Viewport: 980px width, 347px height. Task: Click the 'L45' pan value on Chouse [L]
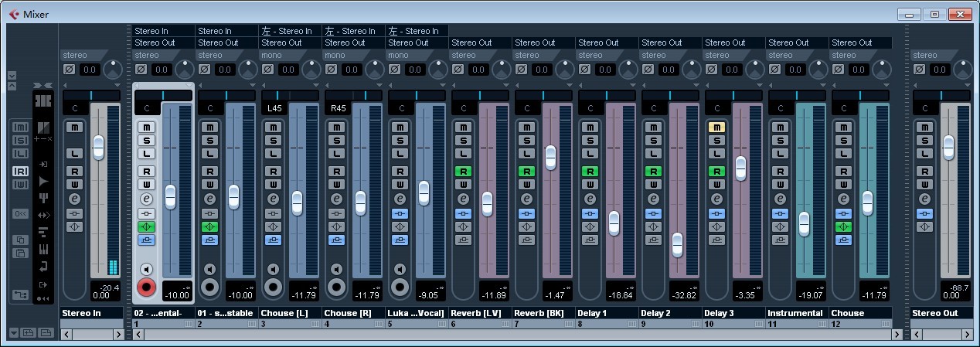point(274,108)
